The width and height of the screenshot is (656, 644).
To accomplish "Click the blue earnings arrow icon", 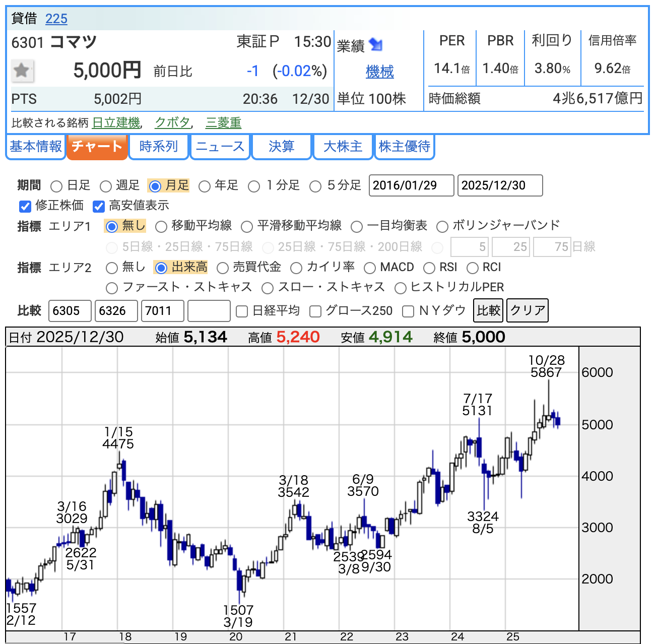I will [x=376, y=45].
